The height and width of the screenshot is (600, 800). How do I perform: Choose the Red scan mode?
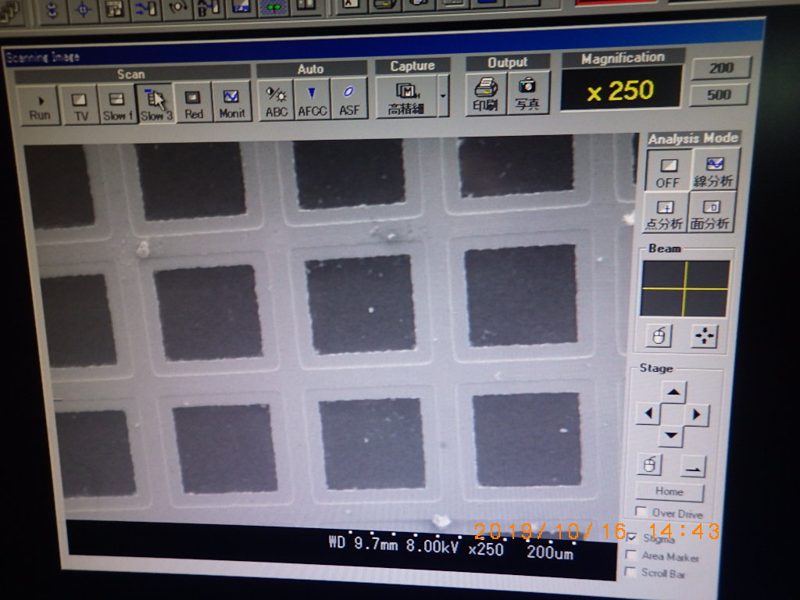[x=193, y=103]
